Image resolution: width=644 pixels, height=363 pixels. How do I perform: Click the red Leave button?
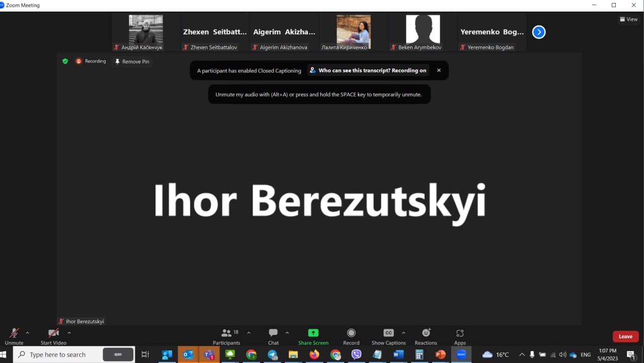[x=625, y=336]
